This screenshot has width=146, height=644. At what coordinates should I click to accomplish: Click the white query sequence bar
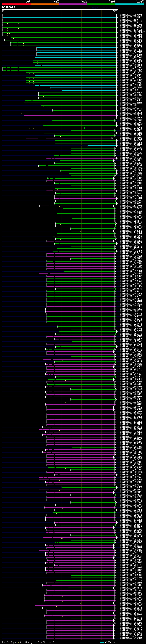click(x=60, y=10)
